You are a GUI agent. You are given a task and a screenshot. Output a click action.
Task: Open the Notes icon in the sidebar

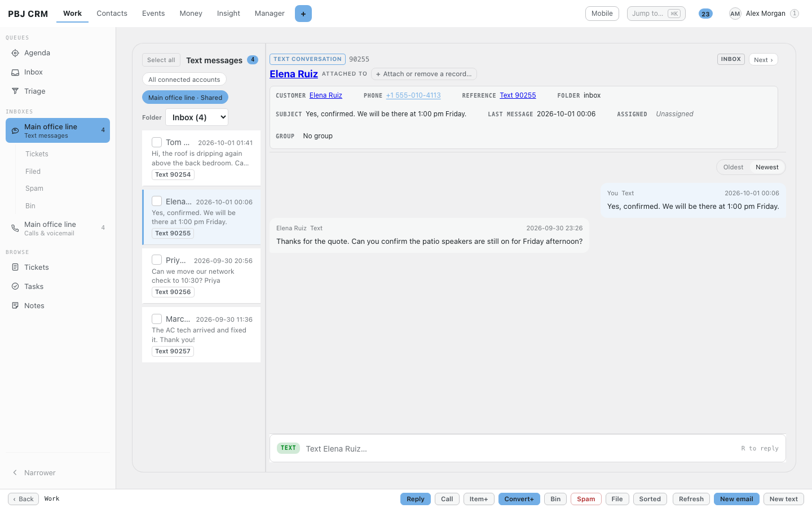pyautogui.click(x=15, y=306)
